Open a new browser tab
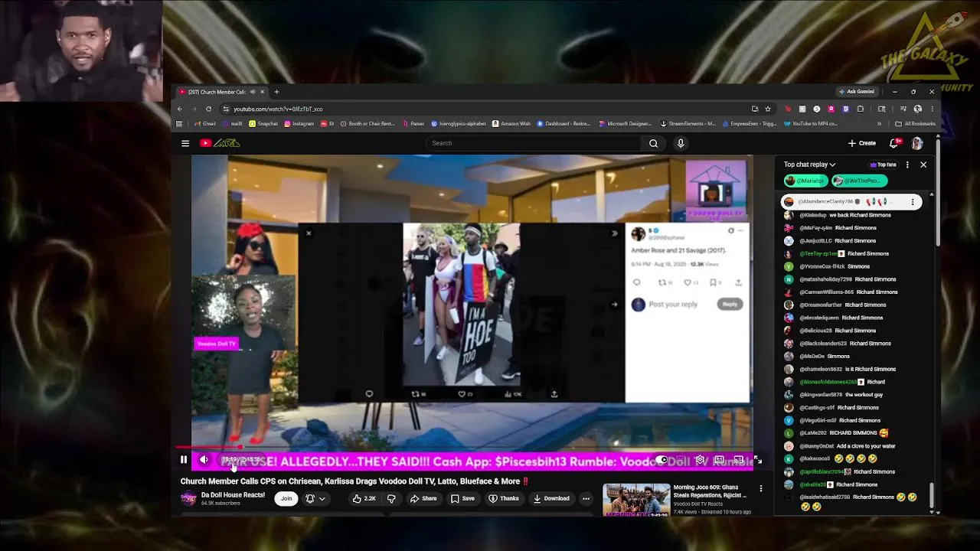This screenshot has height=551, width=980. [276, 92]
